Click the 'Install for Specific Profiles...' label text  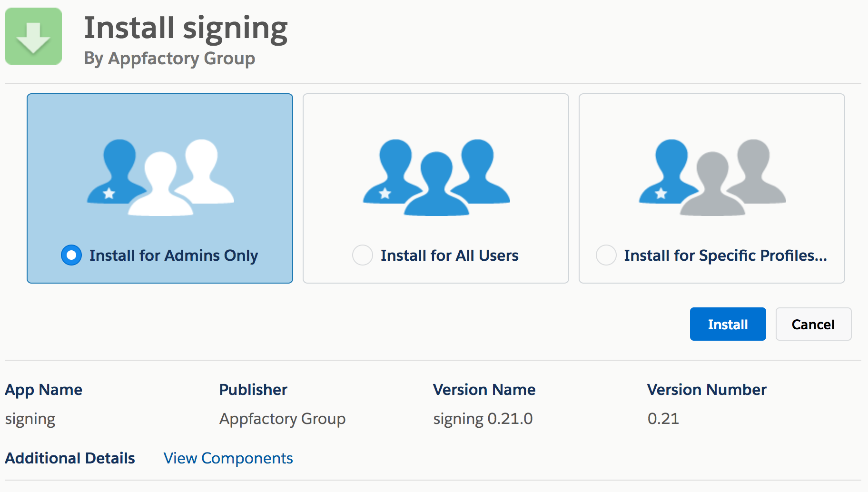click(725, 256)
